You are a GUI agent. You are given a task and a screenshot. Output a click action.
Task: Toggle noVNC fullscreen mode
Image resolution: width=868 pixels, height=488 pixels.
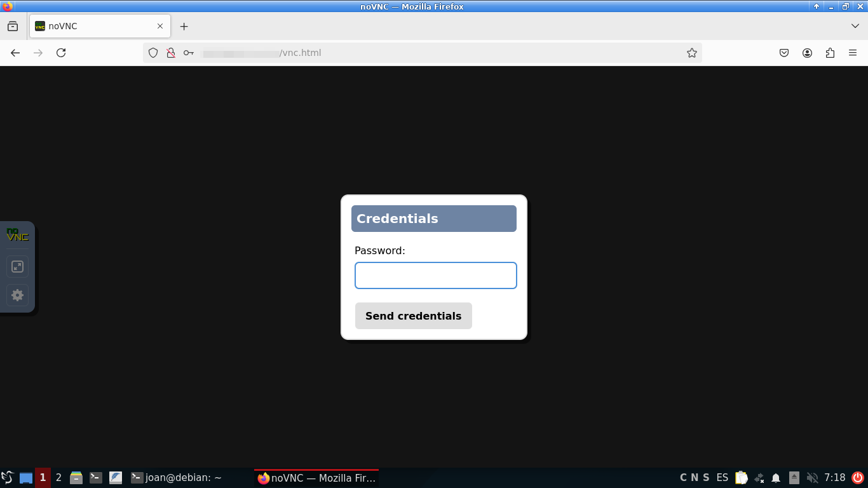(17, 267)
